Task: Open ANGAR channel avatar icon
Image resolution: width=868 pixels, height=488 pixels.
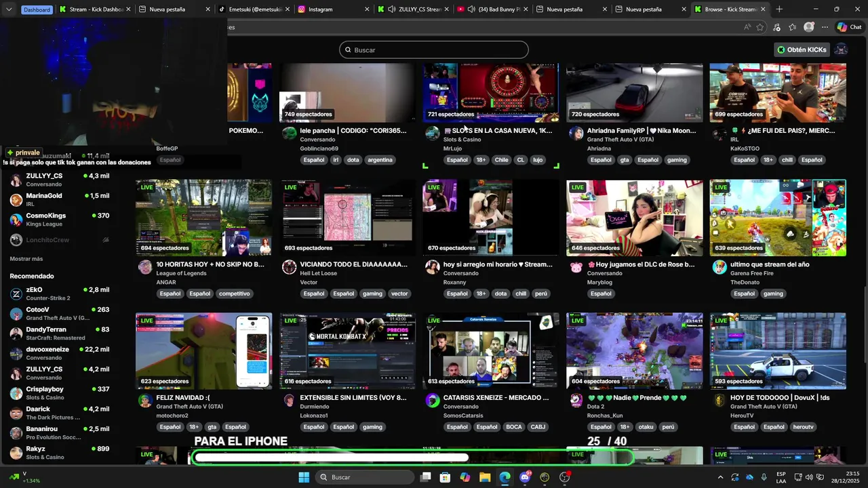Action: [x=145, y=267]
